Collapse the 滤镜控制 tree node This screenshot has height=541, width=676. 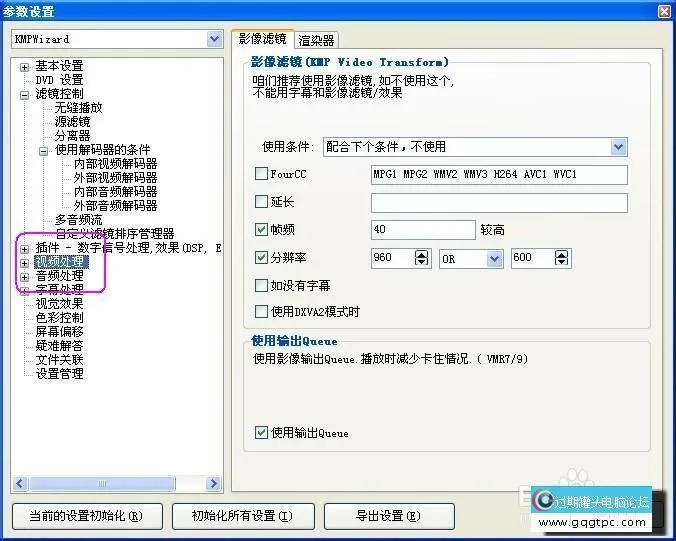point(25,95)
